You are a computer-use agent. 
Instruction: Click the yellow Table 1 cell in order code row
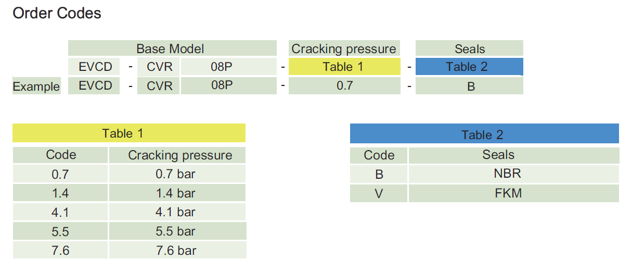click(343, 67)
